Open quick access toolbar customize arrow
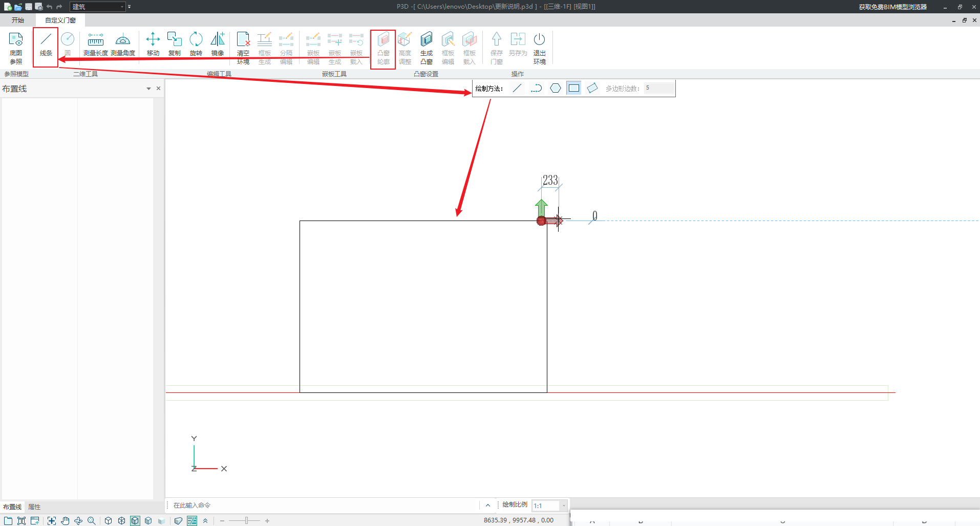This screenshot has width=980, height=526. (x=129, y=7)
